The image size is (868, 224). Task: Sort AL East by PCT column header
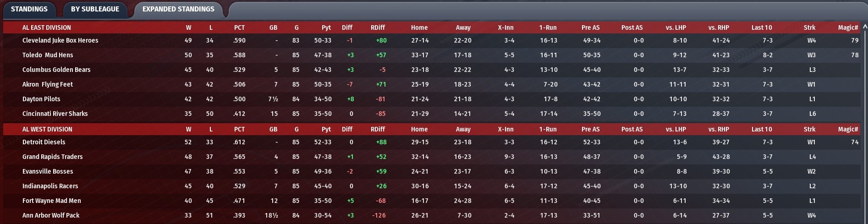[x=239, y=27]
